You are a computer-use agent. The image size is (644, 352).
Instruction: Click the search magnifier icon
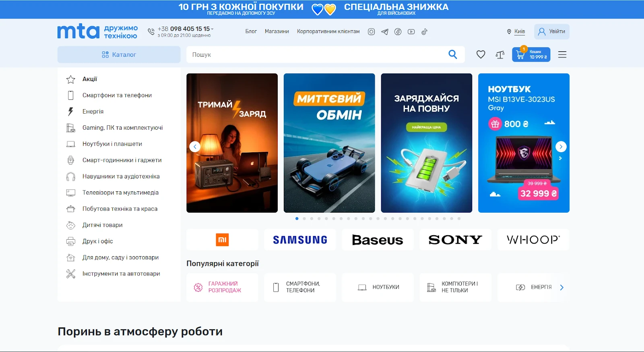(x=453, y=54)
